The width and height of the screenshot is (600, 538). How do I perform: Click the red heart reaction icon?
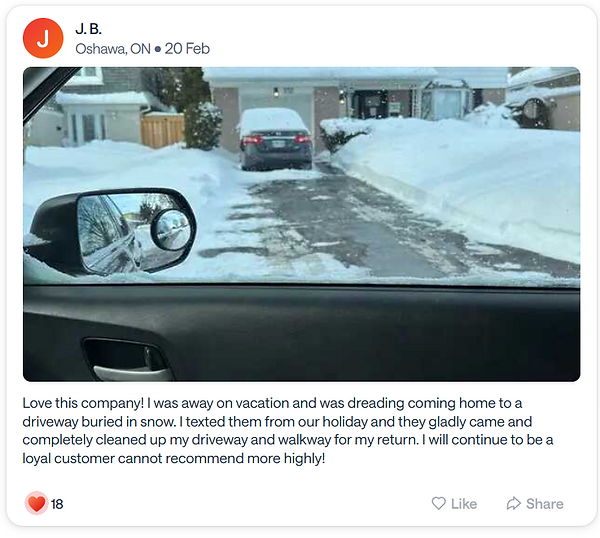coord(36,503)
